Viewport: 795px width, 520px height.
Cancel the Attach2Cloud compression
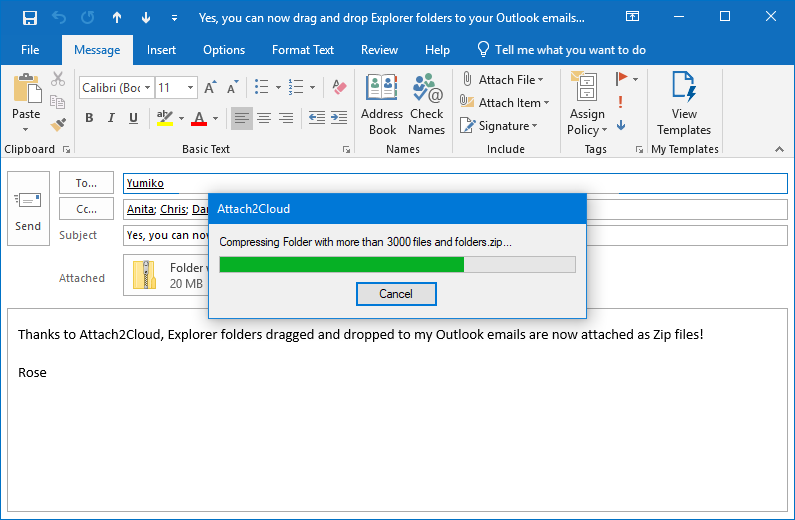pos(396,294)
